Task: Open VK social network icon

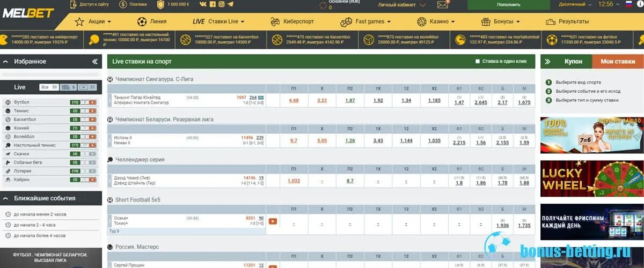Action: click(203, 4)
